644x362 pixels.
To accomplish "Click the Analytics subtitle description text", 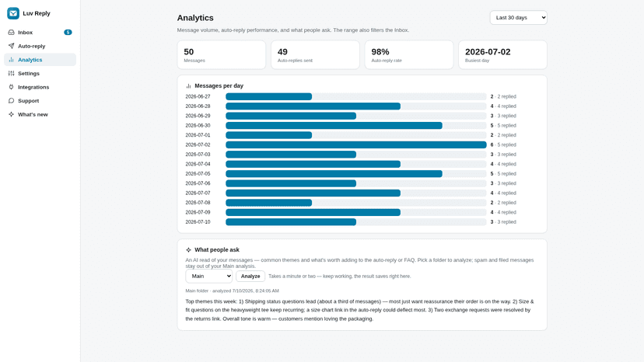I will coord(293,30).
